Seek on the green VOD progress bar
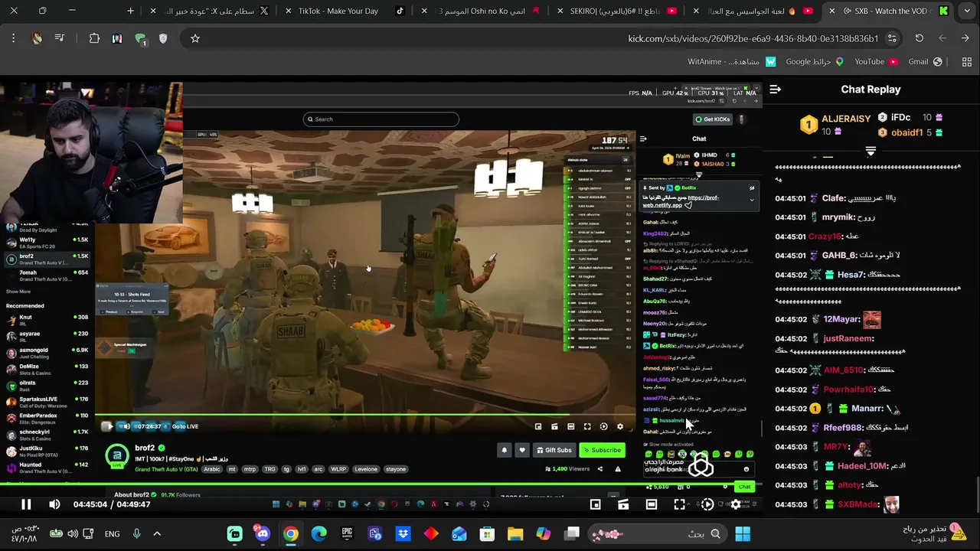 (381, 484)
